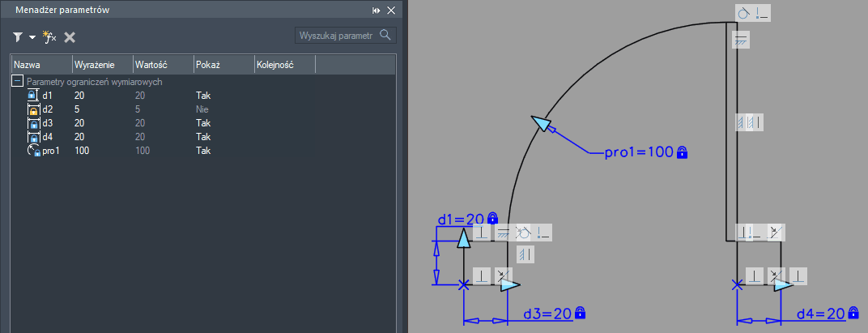
Task: Click the pro1=100 radius dimension label
Action: pyautogui.click(x=638, y=152)
